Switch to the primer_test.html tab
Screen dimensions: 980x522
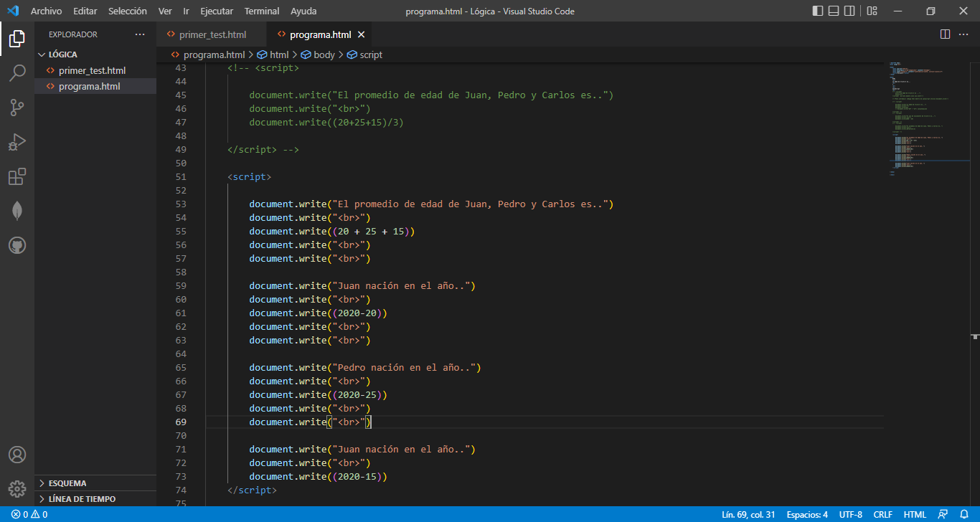pos(212,34)
